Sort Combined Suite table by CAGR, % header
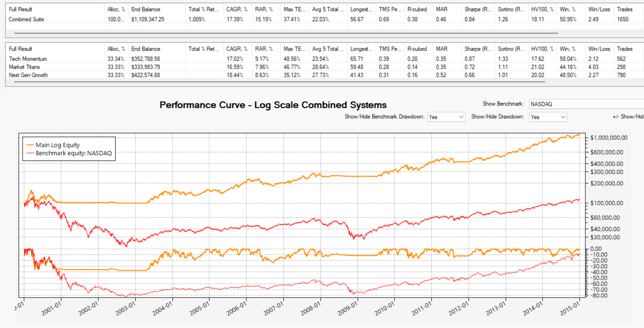 236,10
